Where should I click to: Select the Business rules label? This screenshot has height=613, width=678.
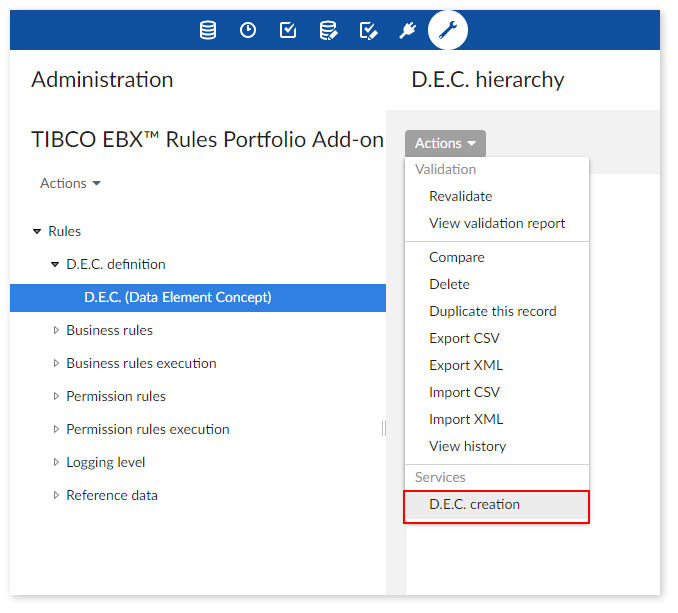[x=109, y=331]
